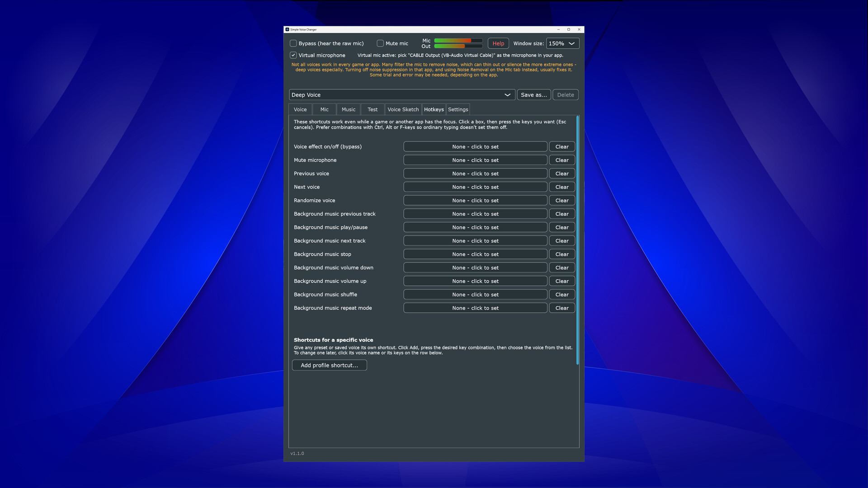Click the Out output level meter
868x488 pixels.
click(x=458, y=46)
